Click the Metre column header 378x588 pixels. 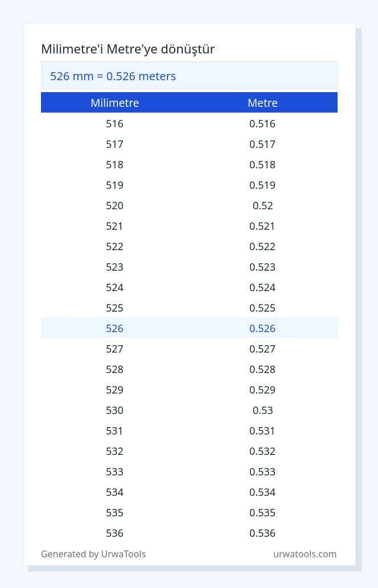coord(263,103)
